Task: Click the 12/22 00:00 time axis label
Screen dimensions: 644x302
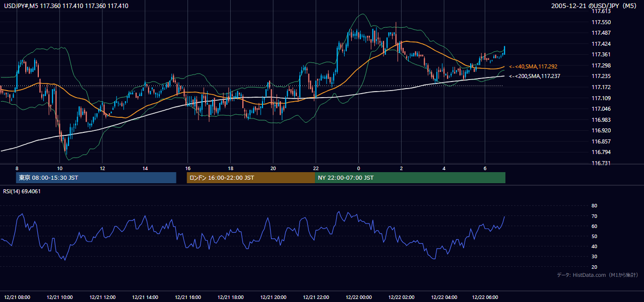Action: pyautogui.click(x=358, y=297)
